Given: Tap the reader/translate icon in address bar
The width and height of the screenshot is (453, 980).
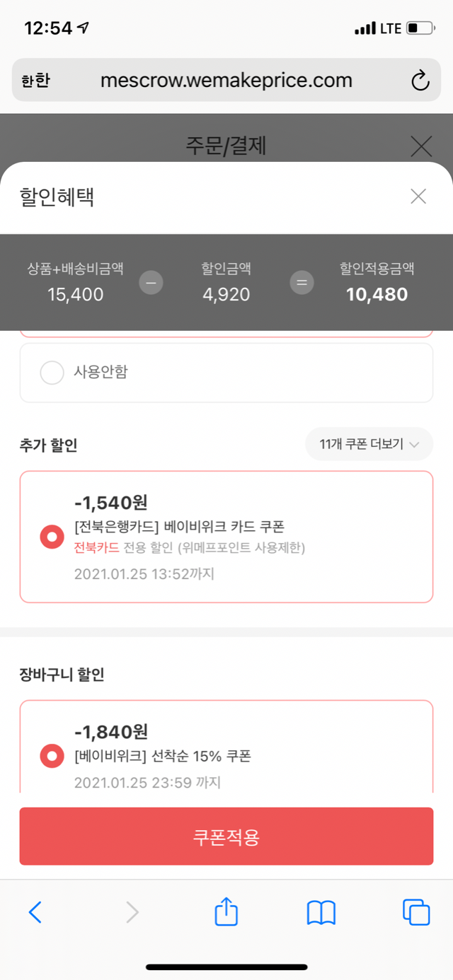Looking at the screenshot, I should (x=35, y=81).
